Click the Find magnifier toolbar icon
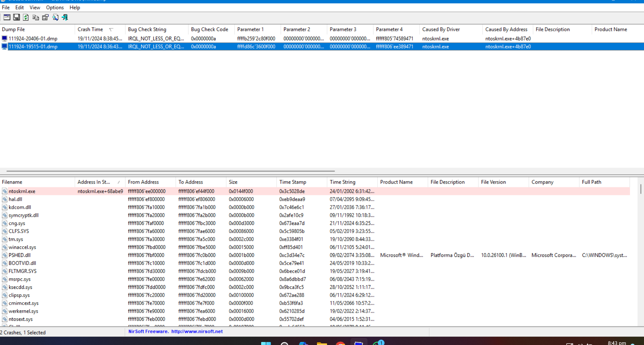The width and height of the screenshot is (644, 345). pyautogui.click(x=55, y=17)
